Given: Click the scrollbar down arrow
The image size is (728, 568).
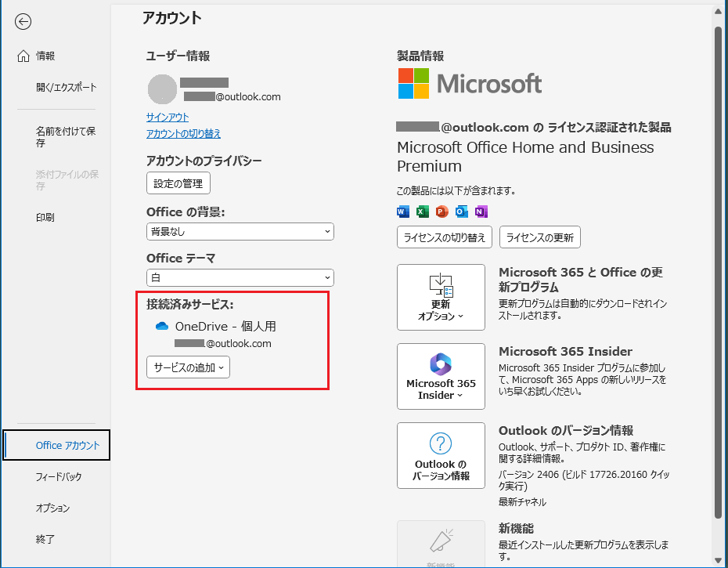Looking at the screenshot, I should (x=719, y=561).
